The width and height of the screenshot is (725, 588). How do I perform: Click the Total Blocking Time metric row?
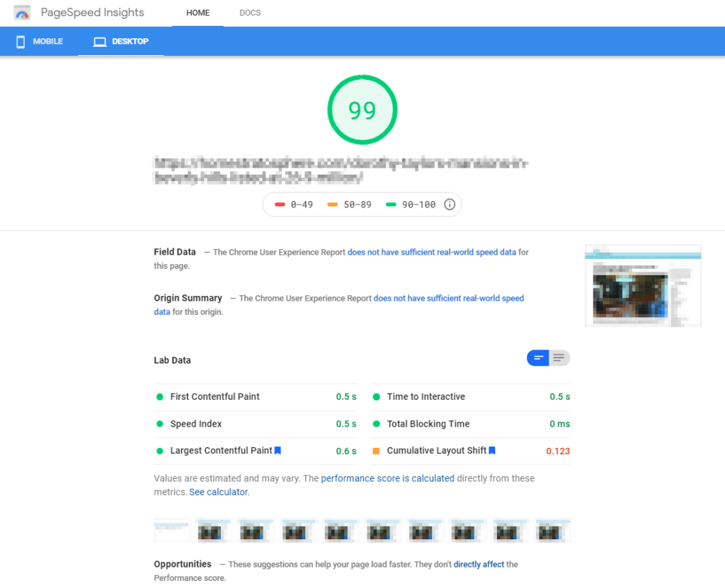[471, 424]
